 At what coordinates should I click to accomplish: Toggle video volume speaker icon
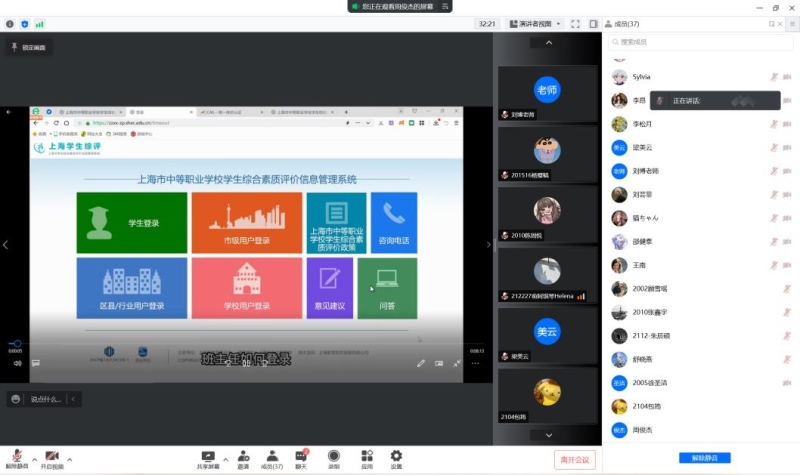[18, 363]
